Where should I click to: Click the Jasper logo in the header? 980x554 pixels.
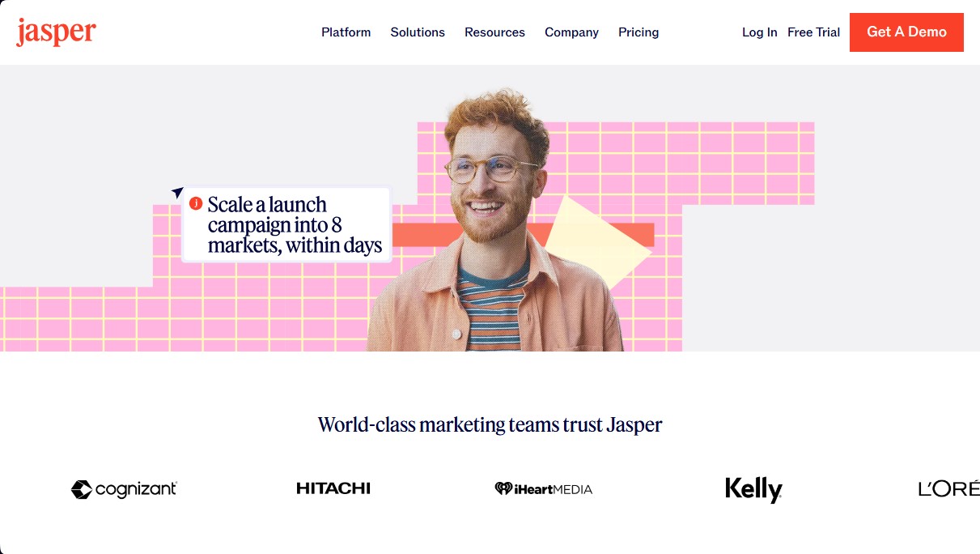click(56, 32)
